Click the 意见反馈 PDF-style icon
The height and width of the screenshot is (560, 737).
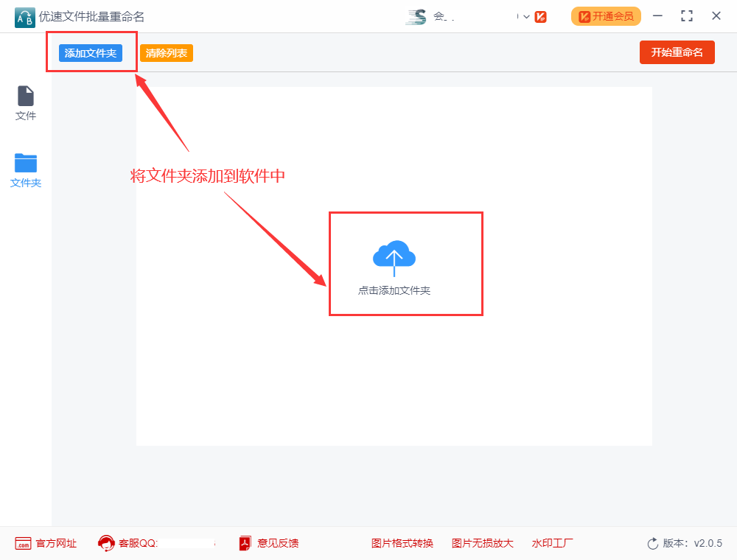[243, 543]
